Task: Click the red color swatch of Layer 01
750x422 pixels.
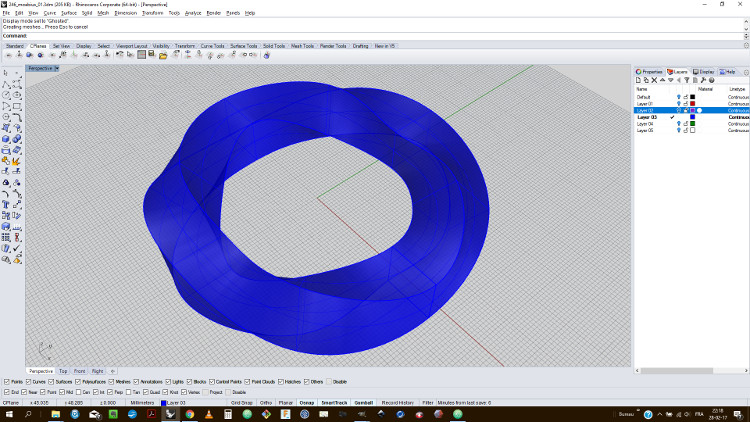Action: (x=692, y=104)
